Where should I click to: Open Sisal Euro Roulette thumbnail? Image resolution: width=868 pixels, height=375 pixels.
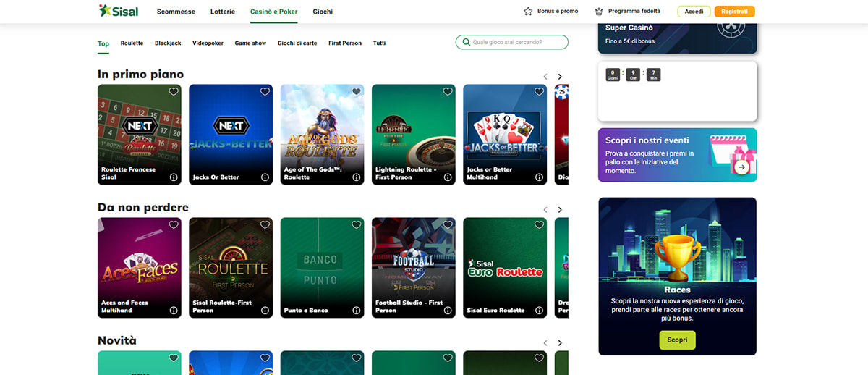click(x=505, y=268)
